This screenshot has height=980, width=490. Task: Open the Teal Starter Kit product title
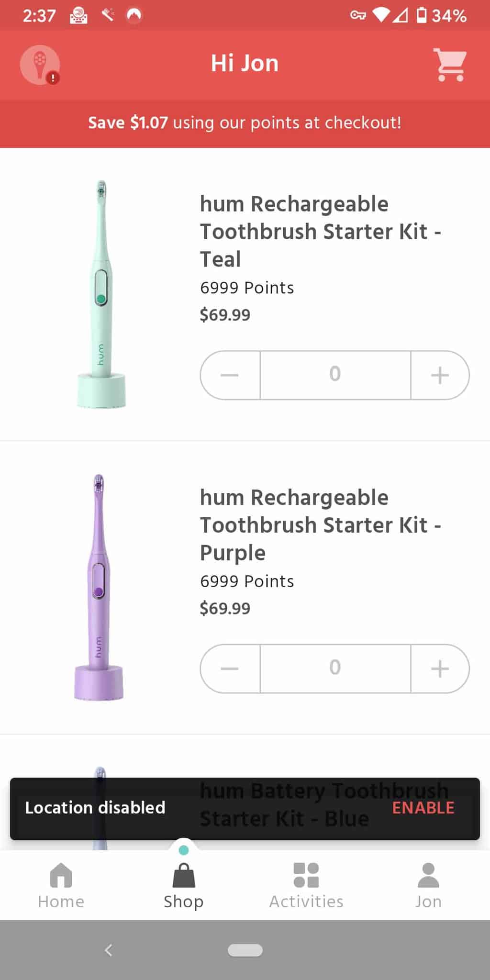point(321,232)
